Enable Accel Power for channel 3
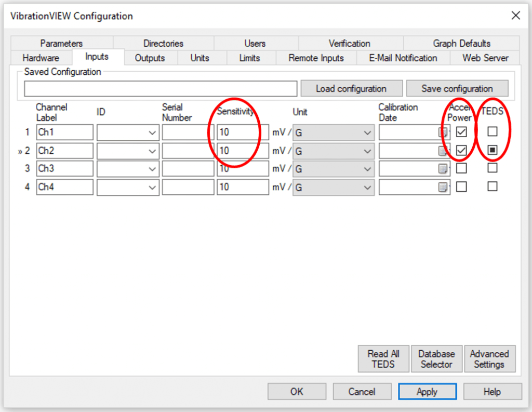Screen dimensions: 532x412 [x=461, y=168]
